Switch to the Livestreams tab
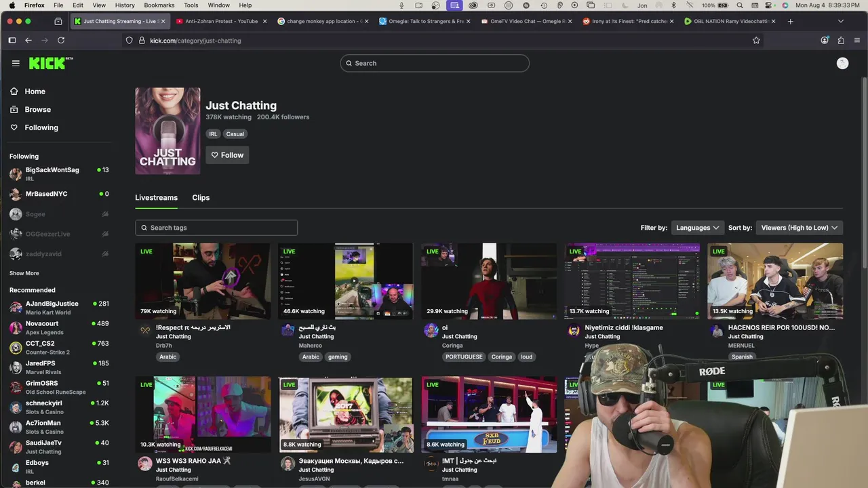 click(156, 198)
